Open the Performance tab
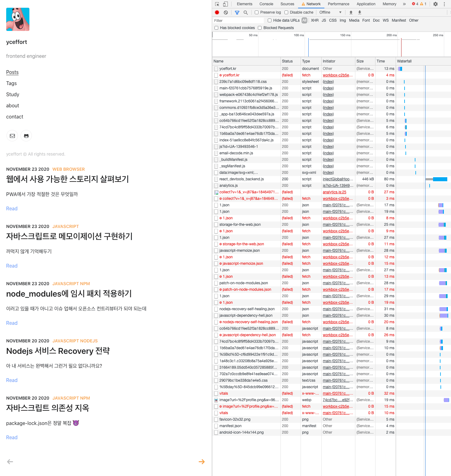 338,4
